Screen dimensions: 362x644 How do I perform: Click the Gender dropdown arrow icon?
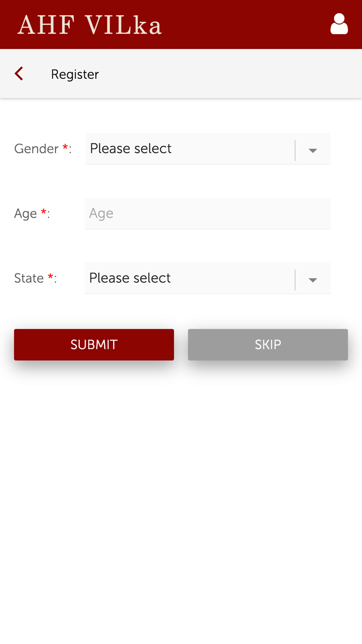point(313,150)
